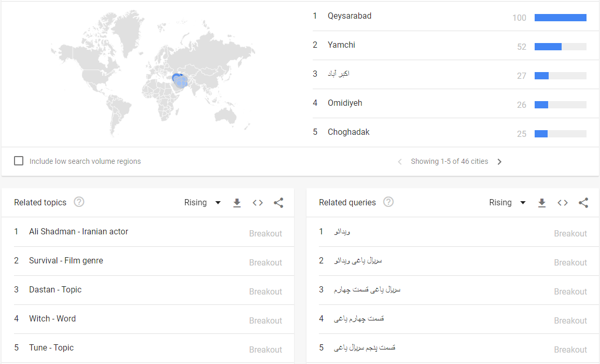Open the Yamchi city entry
The width and height of the screenshot is (600, 364).
[341, 45]
